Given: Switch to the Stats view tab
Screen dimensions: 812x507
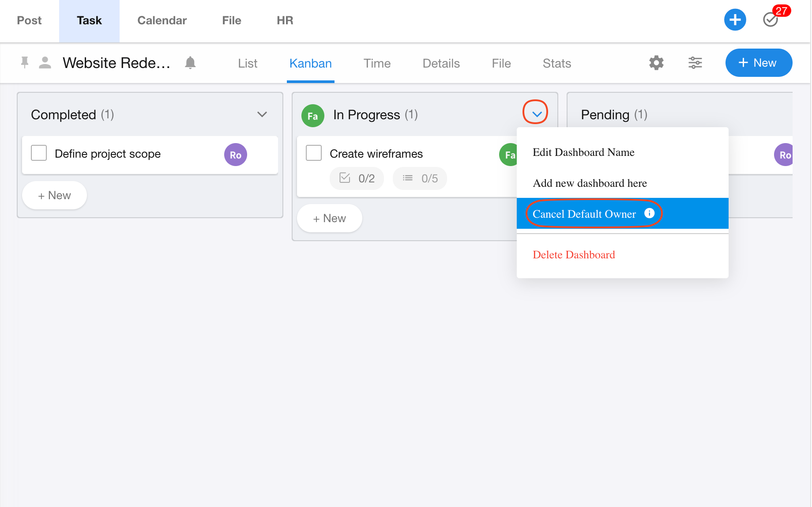Looking at the screenshot, I should click(x=556, y=64).
